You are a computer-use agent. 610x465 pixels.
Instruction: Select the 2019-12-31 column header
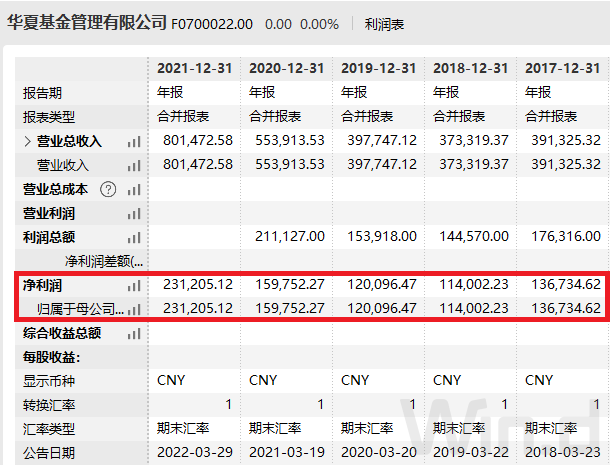[x=378, y=68]
